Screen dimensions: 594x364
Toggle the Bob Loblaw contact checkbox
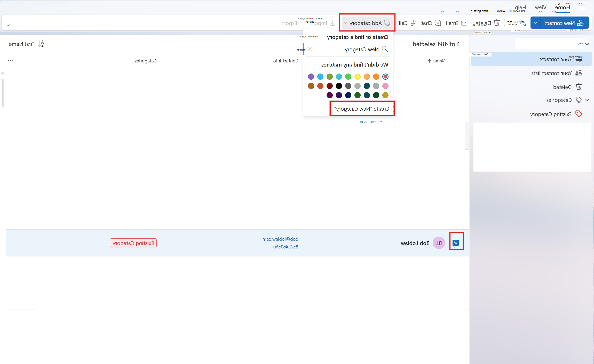[456, 243]
